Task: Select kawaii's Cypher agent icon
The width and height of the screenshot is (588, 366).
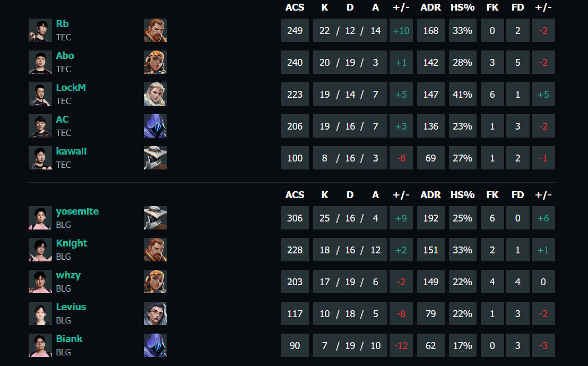Action: click(x=155, y=158)
